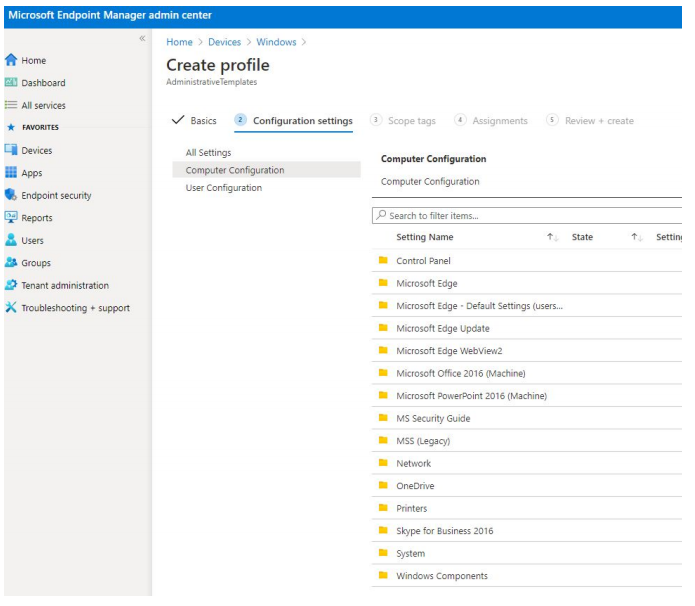Sort by Setting Name using sort arrows
Screen dimensions: 695x606
pyautogui.click(x=552, y=237)
